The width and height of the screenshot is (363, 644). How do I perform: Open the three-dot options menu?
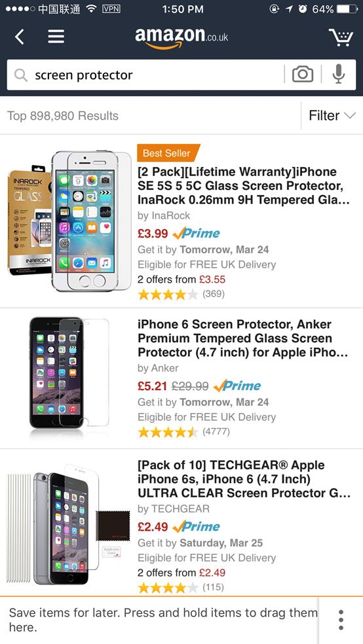[341, 620]
